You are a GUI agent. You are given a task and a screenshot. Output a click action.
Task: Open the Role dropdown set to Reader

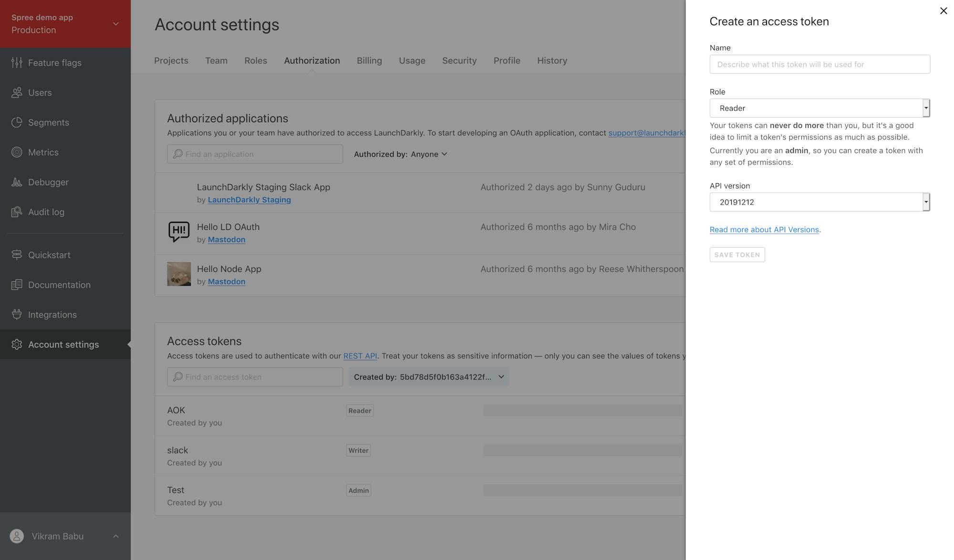click(x=819, y=108)
